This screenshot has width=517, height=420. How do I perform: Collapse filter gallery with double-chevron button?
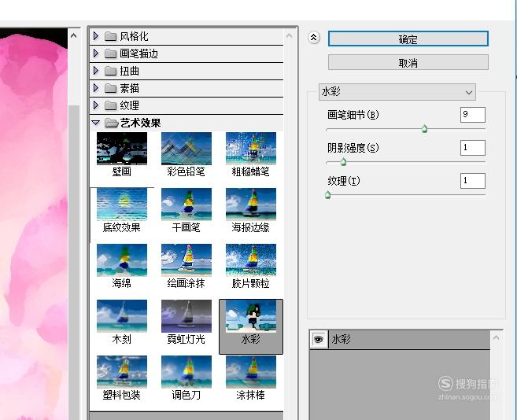pyautogui.click(x=314, y=38)
